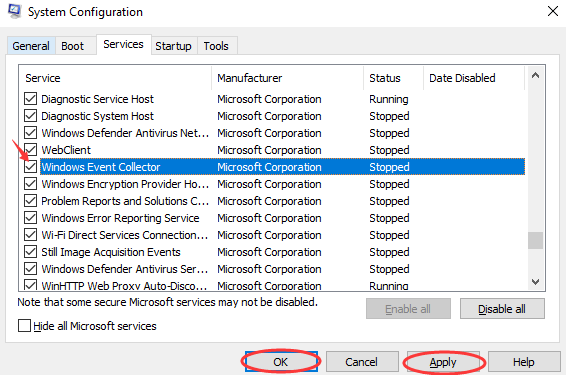Select WinHTTP Web Proxy Auto-Disco... name
The height and width of the screenshot is (375, 566).
[x=124, y=286]
